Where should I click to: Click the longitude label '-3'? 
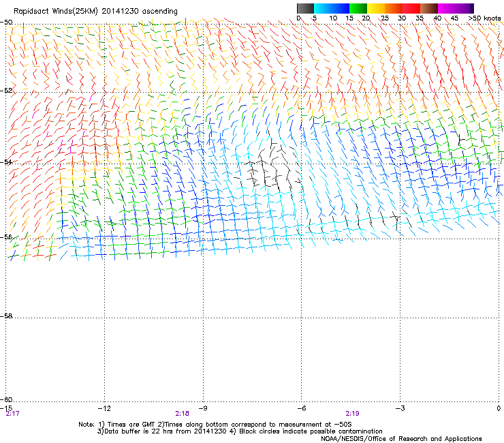tap(400, 408)
